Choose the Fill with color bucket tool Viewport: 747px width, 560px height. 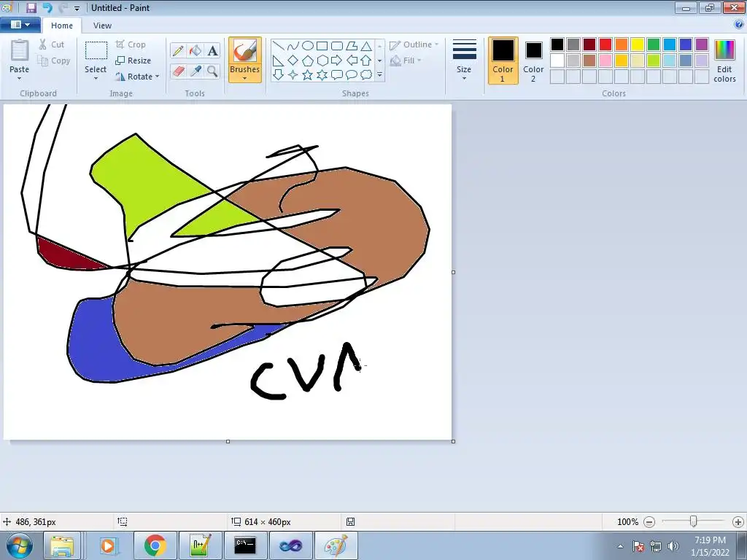pos(196,50)
